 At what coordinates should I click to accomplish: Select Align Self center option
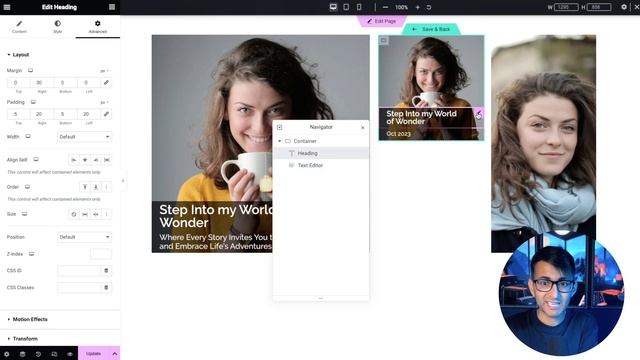pos(85,160)
